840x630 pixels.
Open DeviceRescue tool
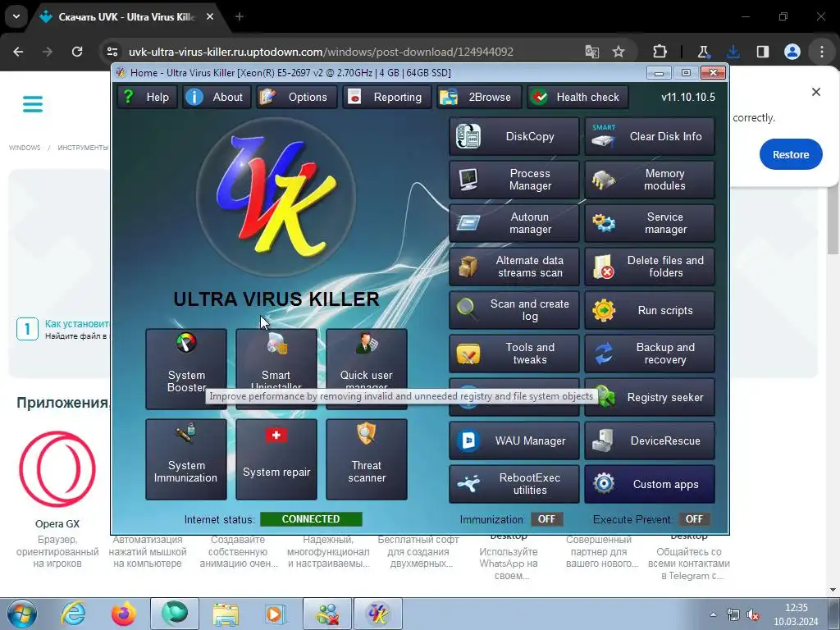click(x=650, y=441)
